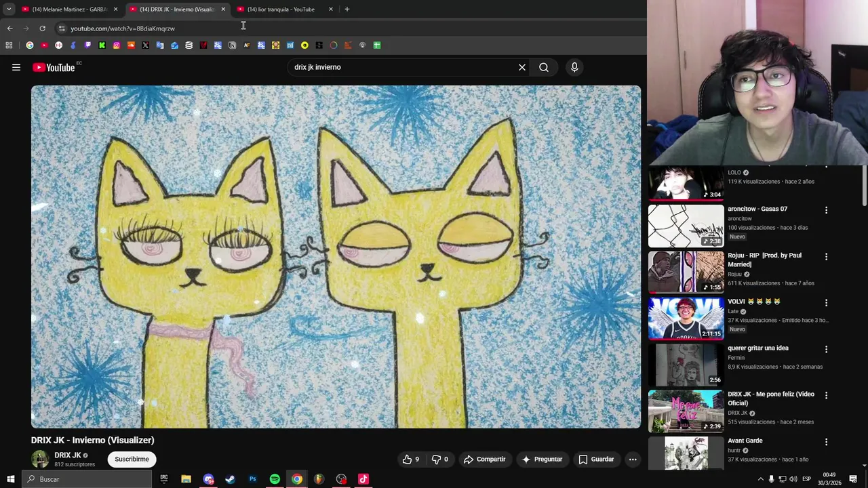Click the recommendations sidebar scrollbar
Image resolution: width=868 pixels, height=488 pixels.
pyautogui.click(x=864, y=185)
